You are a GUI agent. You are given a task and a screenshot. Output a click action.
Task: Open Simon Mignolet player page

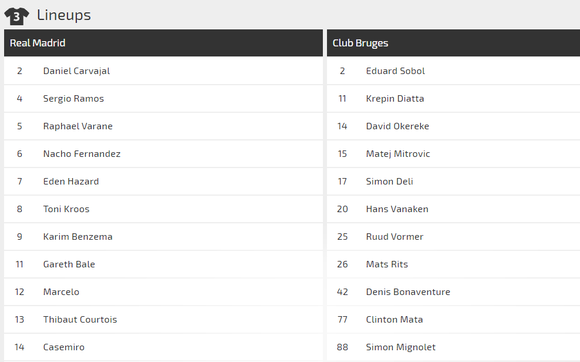(401, 347)
